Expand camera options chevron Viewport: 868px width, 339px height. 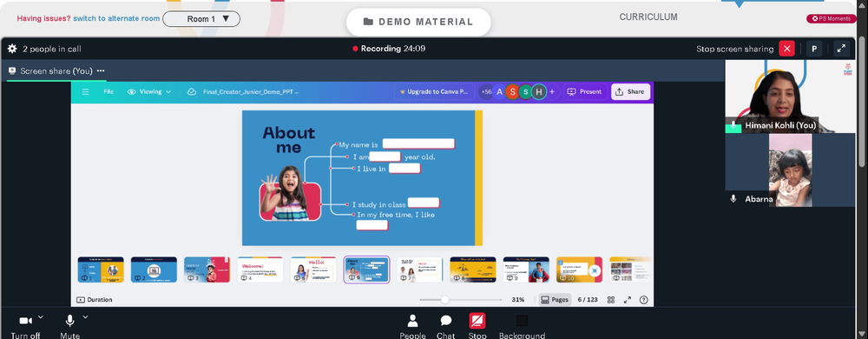click(41, 317)
